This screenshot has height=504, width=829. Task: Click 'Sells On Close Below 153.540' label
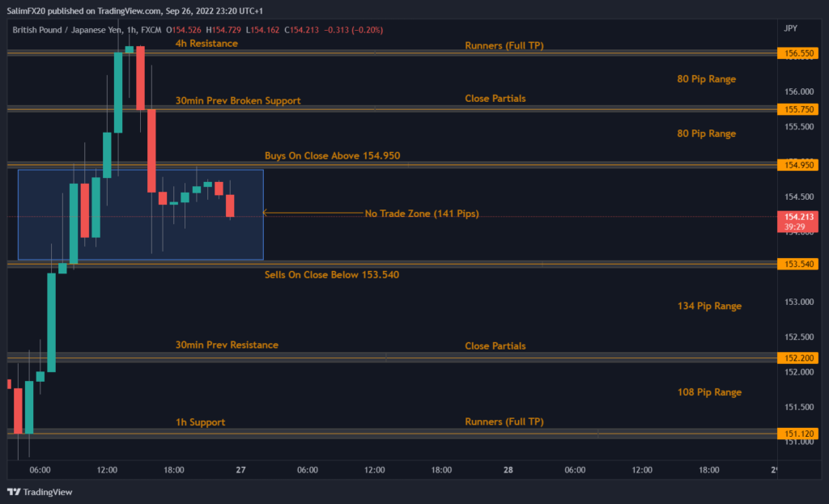(331, 274)
